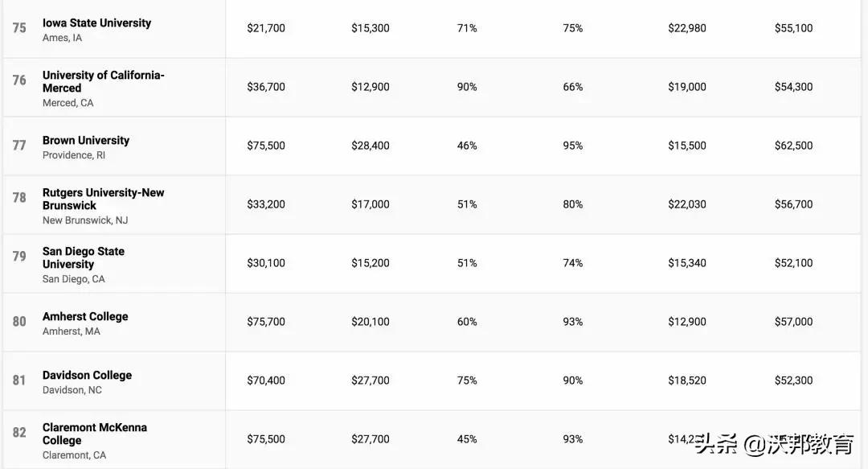The width and height of the screenshot is (868, 469).
Task: Select Davidson College school name
Action: [x=87, y=375]
